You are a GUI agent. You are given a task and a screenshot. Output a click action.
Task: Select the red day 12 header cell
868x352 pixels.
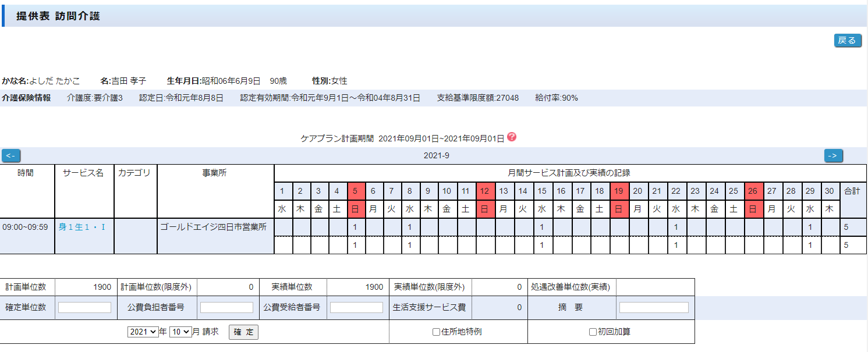point(485,191)
